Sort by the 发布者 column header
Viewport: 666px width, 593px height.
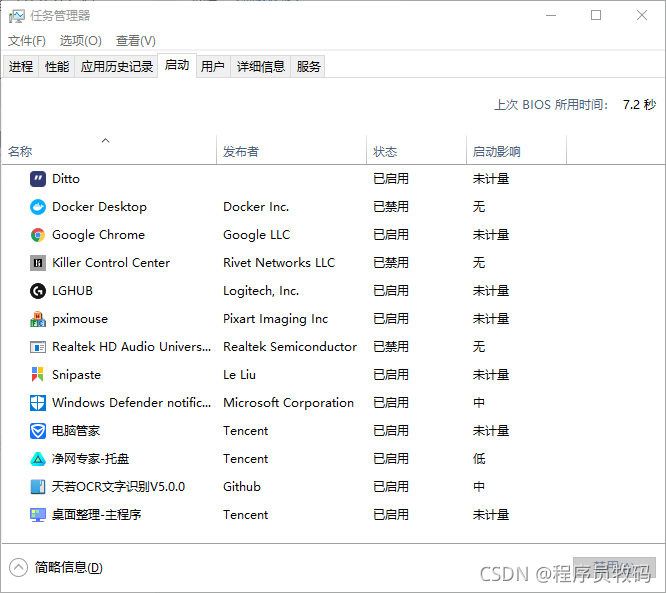[292, 150]
